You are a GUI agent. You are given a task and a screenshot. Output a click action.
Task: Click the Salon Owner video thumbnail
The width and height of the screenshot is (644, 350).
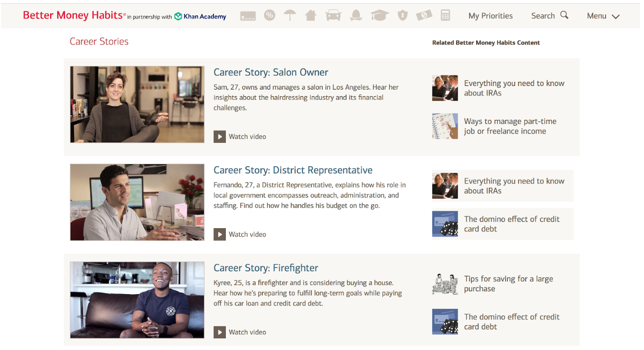(x=137, y=104)
